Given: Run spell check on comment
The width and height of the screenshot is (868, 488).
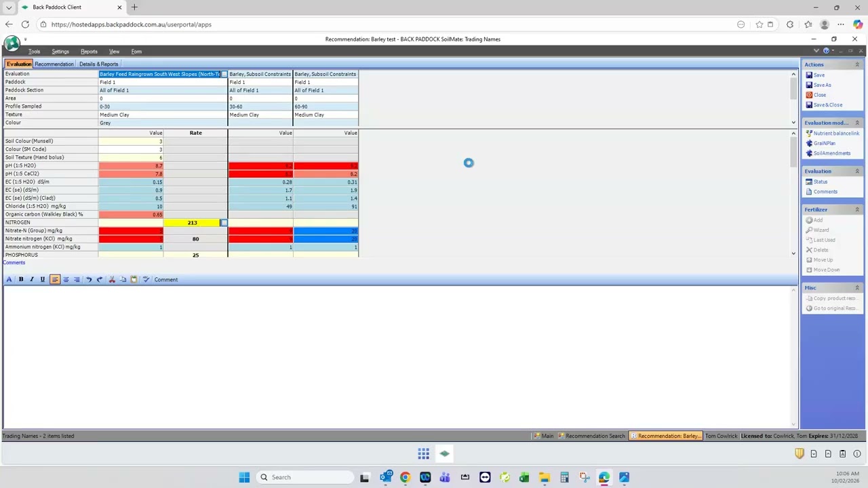Looking at the screenshot, I should pyautogui.click(x=146, y=279).
